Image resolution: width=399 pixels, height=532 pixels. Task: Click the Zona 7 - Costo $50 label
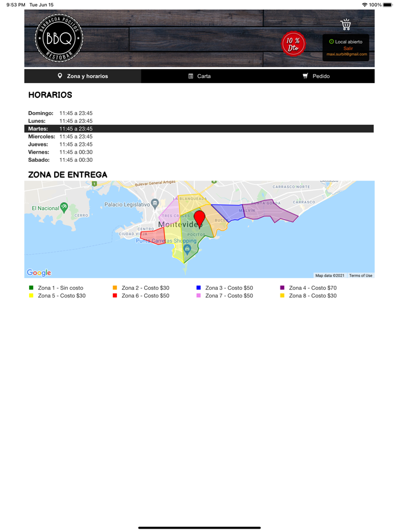[229, 296]
